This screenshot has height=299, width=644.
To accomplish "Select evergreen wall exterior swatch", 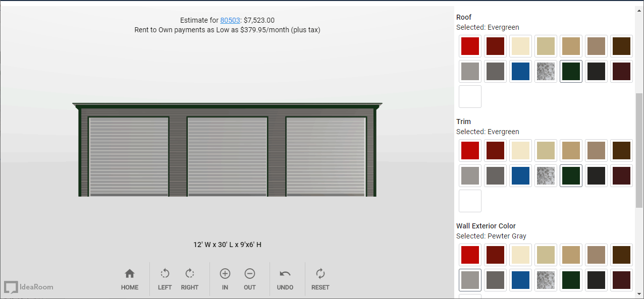I will [571, 280].
